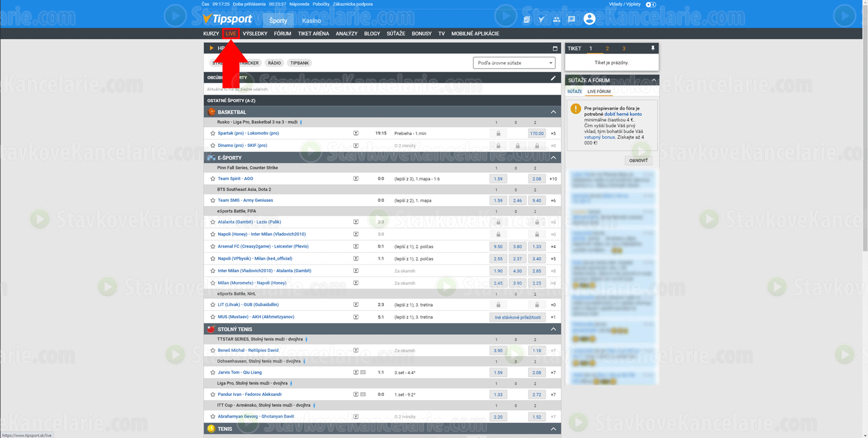868x438 pixels.
Task: Toggle the switch next to Vklady / Výplaty
Action: tap(650, 4)
